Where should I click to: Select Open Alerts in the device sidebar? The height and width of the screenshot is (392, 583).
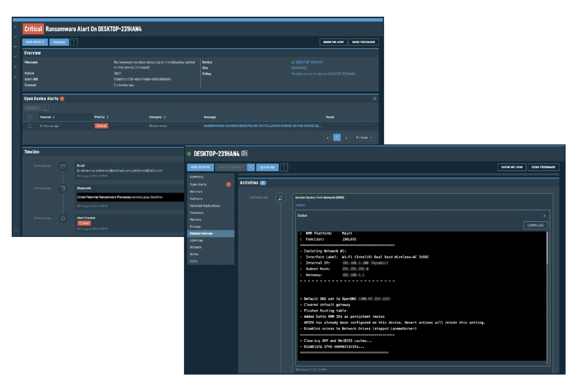(198, 185)
